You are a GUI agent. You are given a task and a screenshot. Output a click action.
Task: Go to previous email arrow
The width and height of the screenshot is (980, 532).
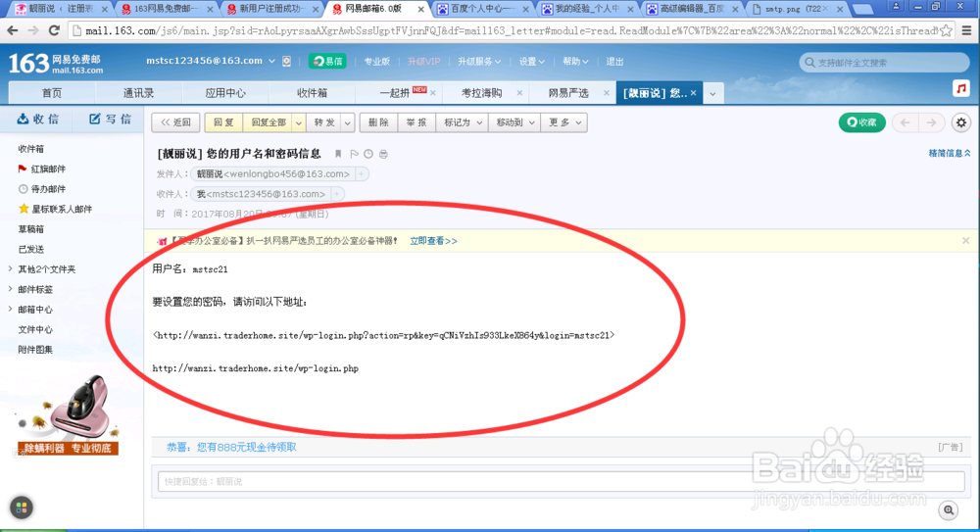(905, 122)
